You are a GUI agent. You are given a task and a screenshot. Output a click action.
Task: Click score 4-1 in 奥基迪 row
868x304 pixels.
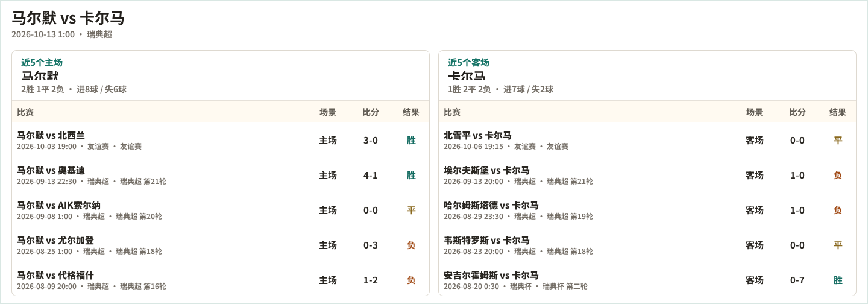pyautogui.click(x=371, y=175)
